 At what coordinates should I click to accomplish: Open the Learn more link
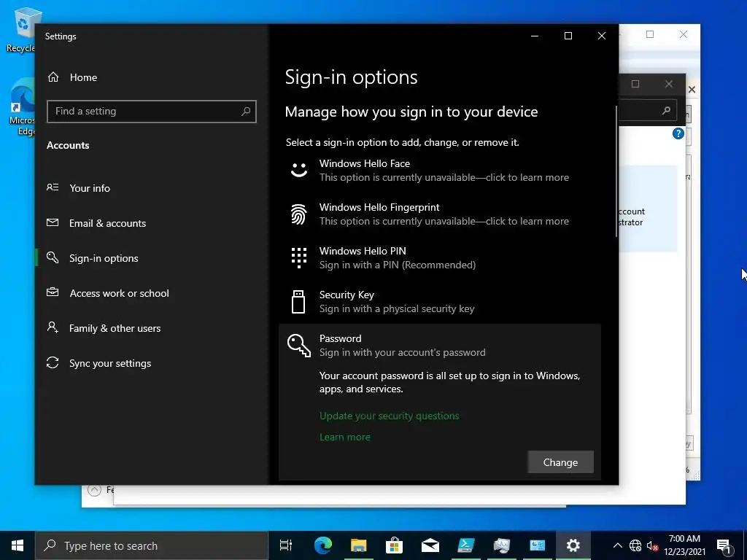tap(345, 437)
